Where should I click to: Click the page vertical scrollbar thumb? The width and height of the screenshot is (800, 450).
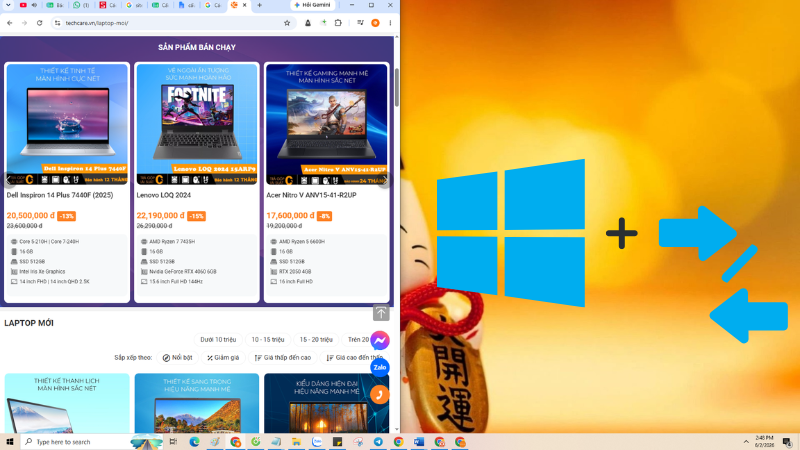(397, 87)
